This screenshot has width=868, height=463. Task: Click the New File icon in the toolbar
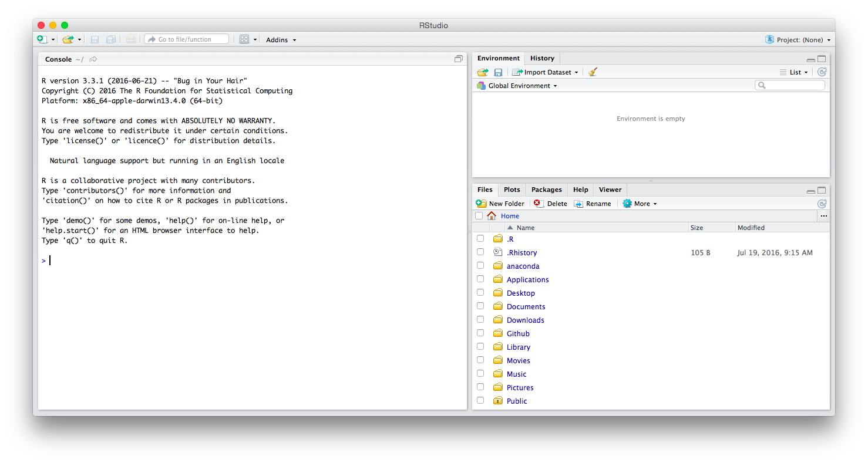tap(42, 39)
